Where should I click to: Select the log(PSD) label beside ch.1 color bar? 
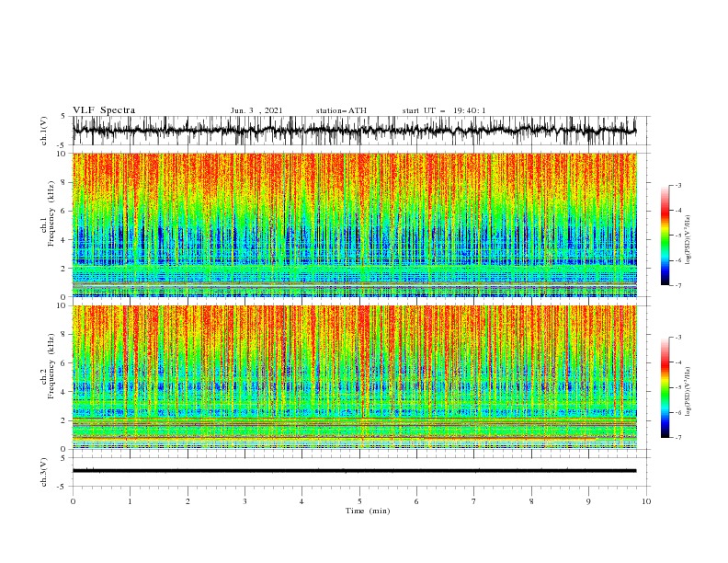[x=688, y=240]
